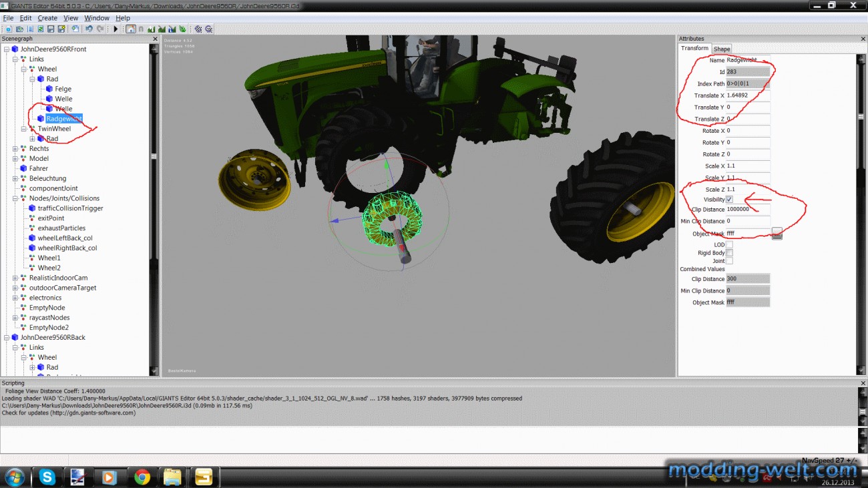Enable the Rigid Body checkbox
The height and width of the screenshot is (488, 868).
[x=729, y=253]
